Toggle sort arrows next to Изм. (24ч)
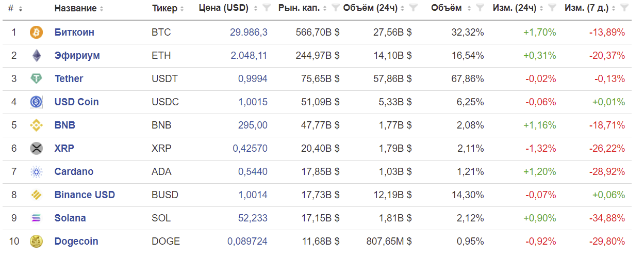Screen dimensions: 644x256 tap(542, 9)
